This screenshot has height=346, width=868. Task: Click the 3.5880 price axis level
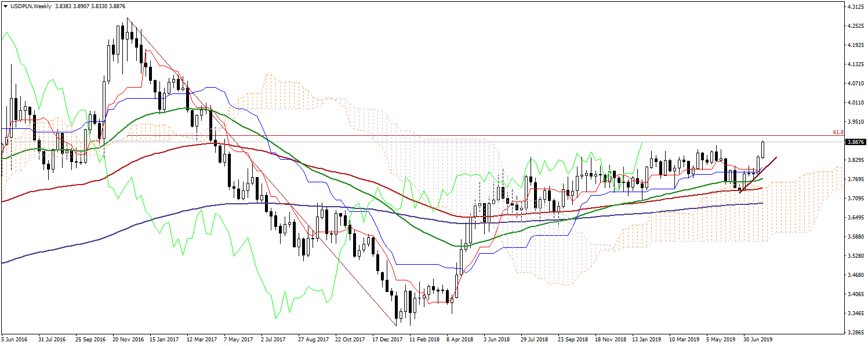click(853, 237)
